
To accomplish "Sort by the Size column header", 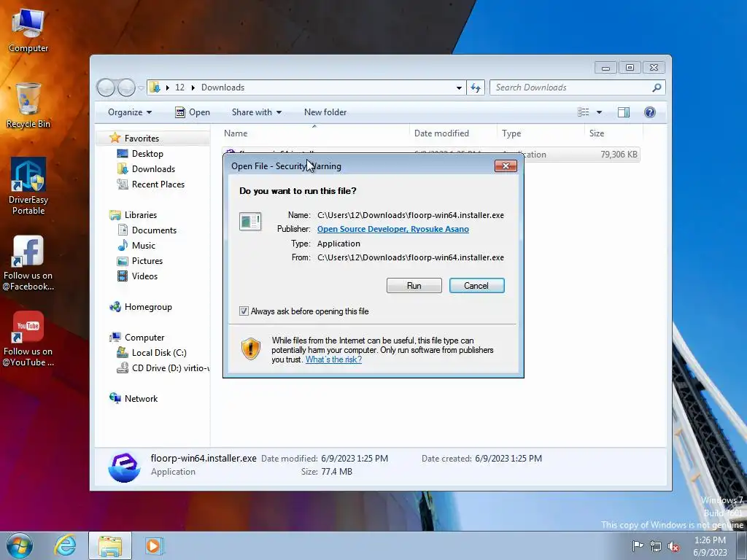I will coord(614,133).
